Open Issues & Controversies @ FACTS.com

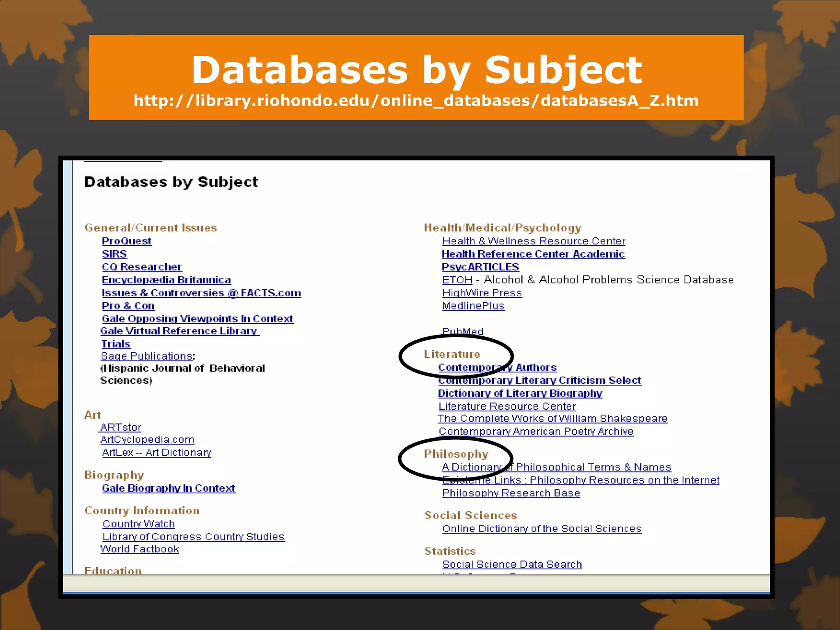(201, 293)
